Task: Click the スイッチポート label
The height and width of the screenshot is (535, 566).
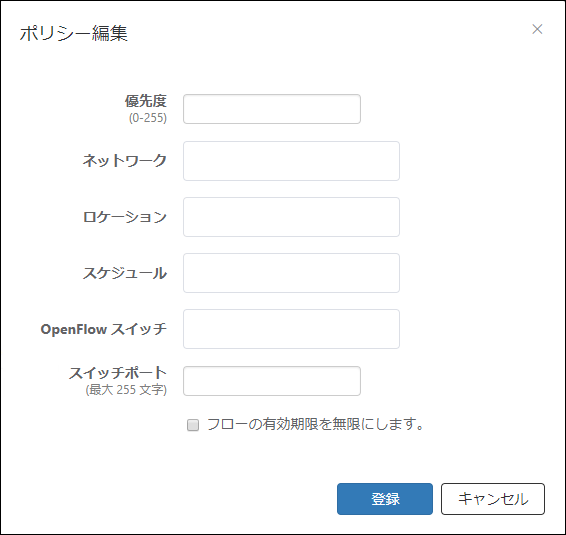Action: pos(118,373)
